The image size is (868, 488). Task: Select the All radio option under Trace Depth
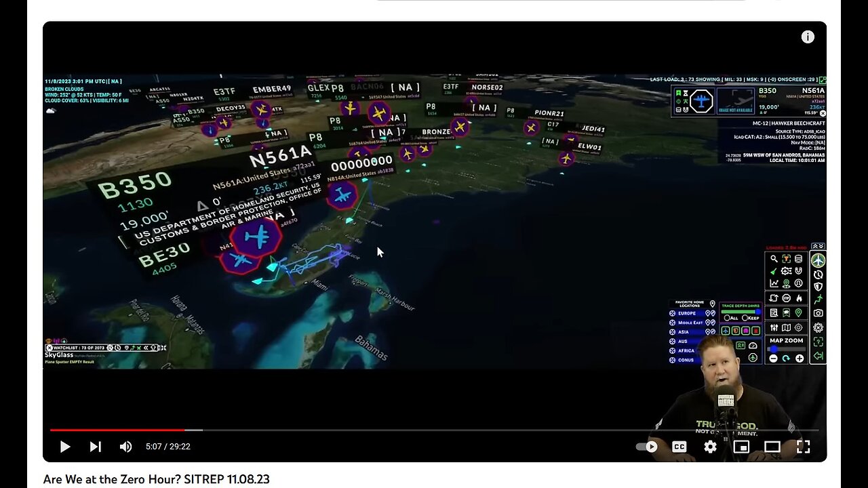tap(727, 318)
